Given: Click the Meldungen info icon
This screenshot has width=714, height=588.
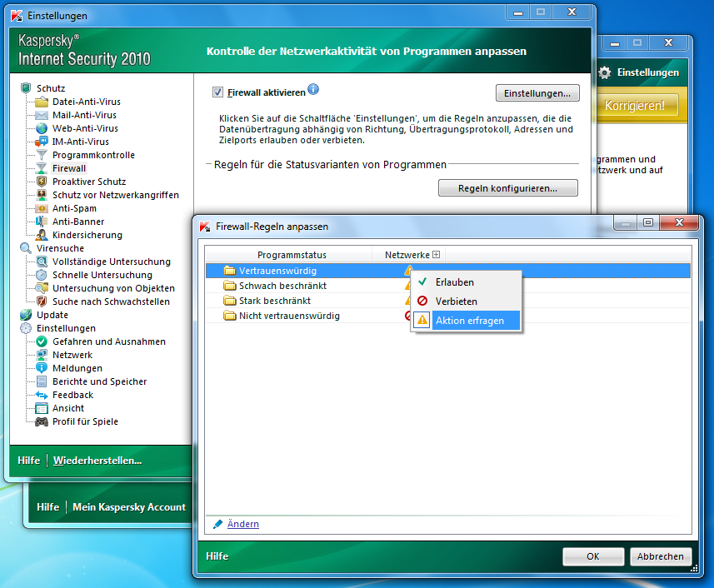Looking at the screenshot, I should click(x=42, y=368).
